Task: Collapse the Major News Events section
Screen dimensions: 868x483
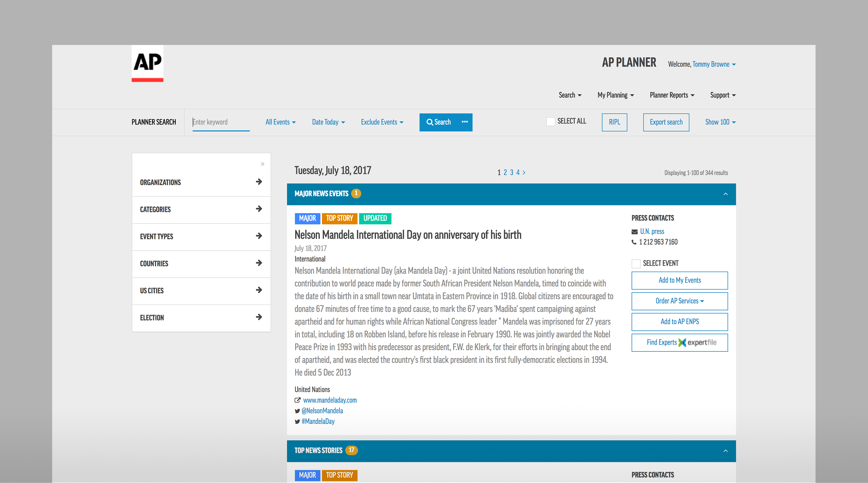Action: (725, 194)
